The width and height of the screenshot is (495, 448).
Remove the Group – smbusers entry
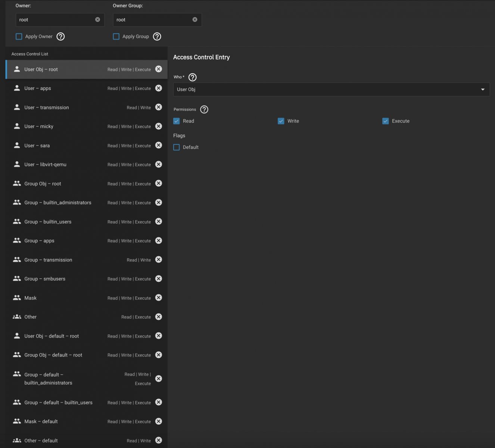point(159,279)
